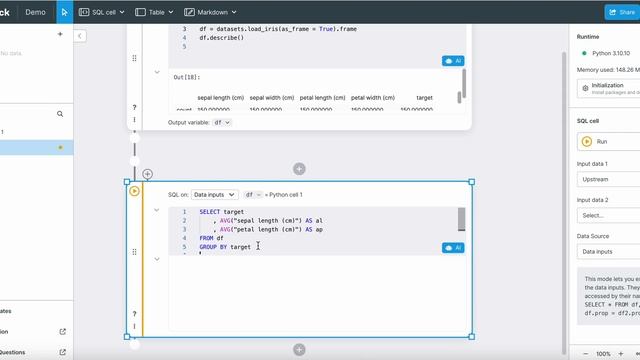Screen dimensions: 640x360
Task: Click the Python cell drag handle
Action: click(134, 58)
